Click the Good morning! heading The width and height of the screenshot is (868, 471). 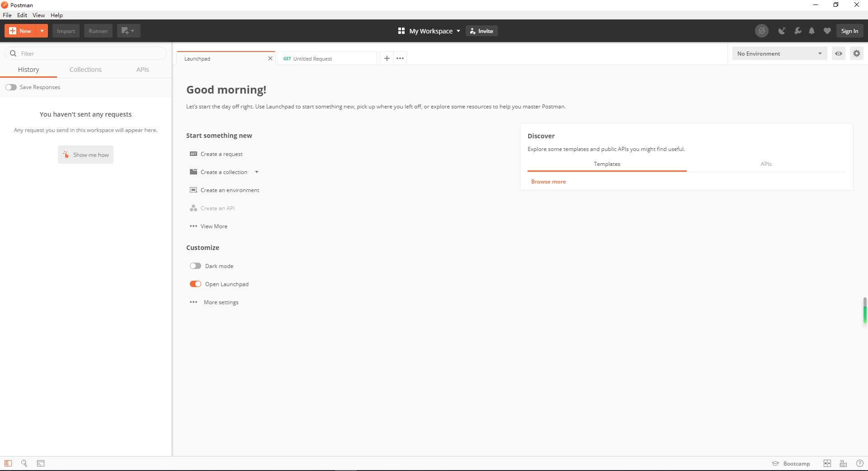(226, 89)
